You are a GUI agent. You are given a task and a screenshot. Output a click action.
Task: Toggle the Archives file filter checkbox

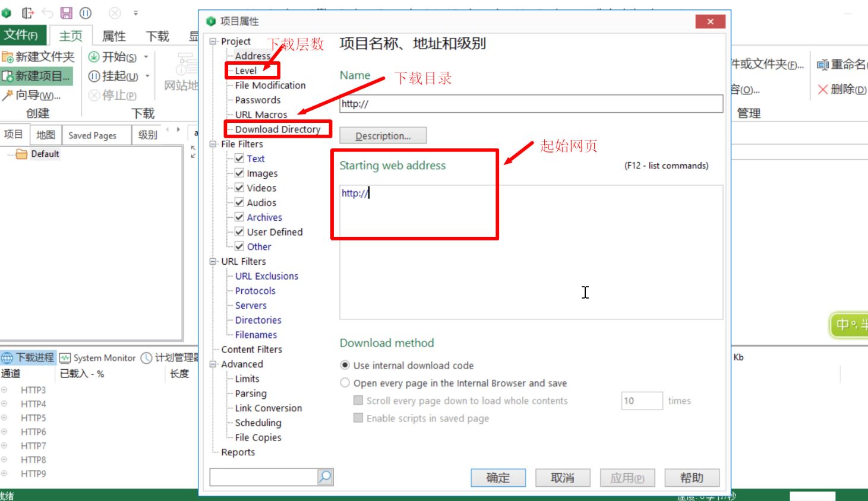pos(239,217)
